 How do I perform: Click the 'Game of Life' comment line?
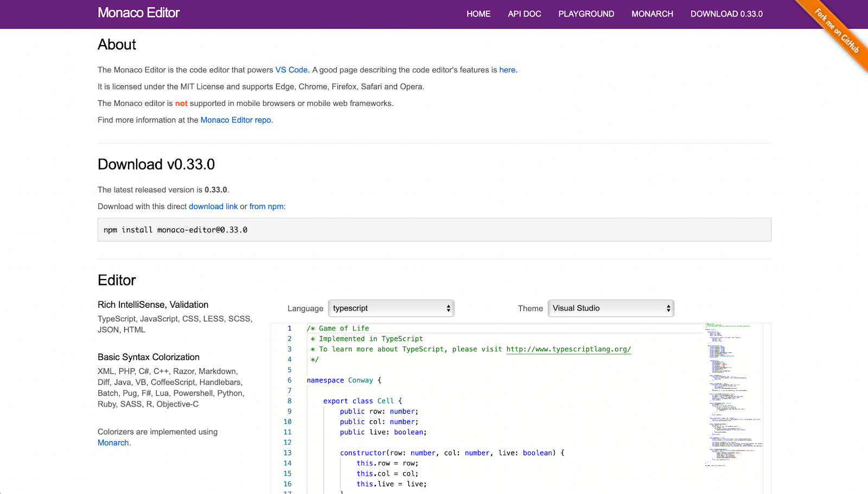pos(338,328)
